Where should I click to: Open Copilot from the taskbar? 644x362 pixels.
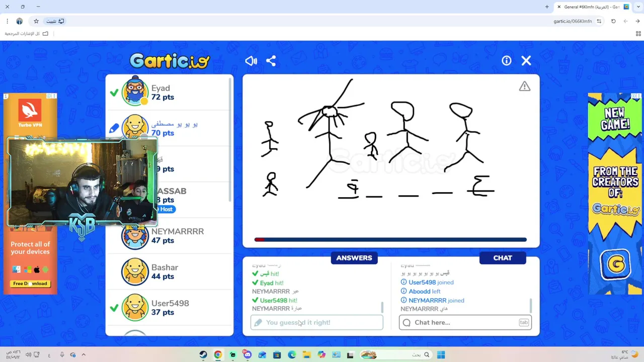point(321,354)
